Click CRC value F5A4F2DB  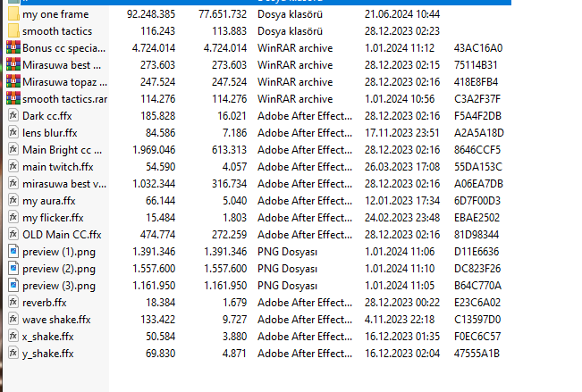477,116
